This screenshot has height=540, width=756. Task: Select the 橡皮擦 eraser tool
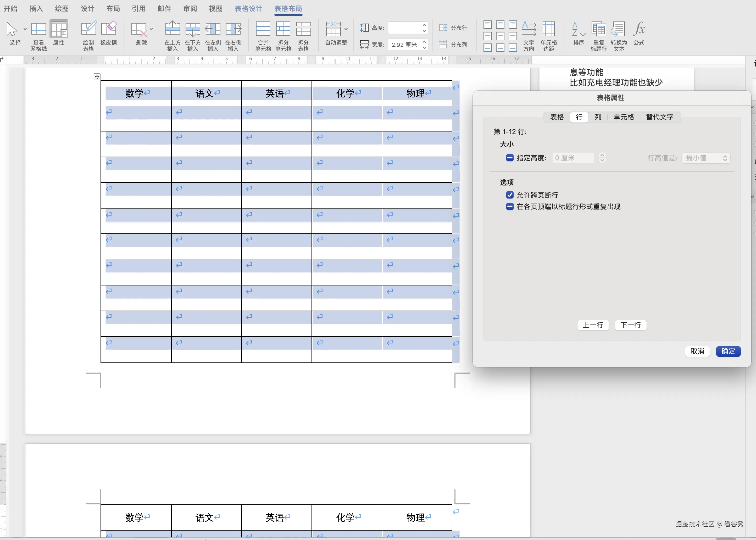click(x=109, y=33)
